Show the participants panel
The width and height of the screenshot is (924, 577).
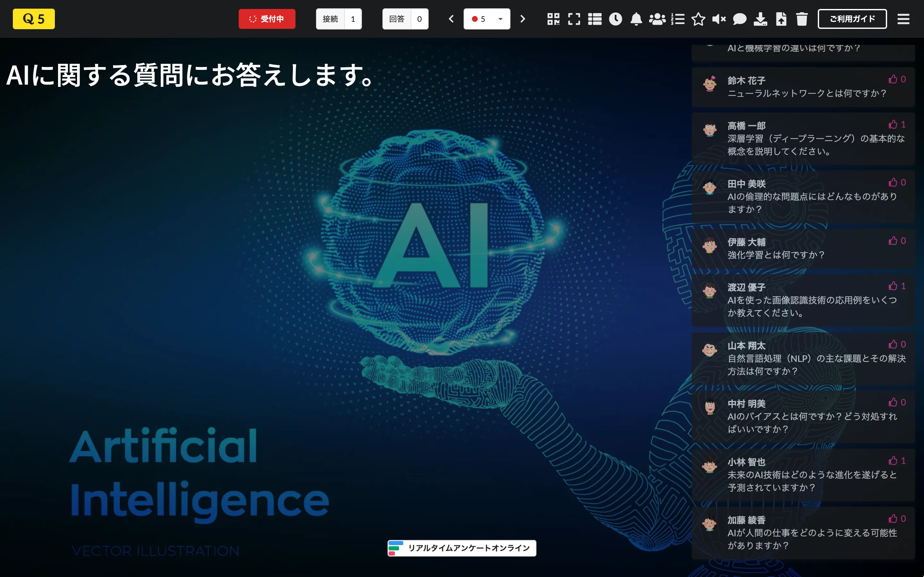pos(657,19)
